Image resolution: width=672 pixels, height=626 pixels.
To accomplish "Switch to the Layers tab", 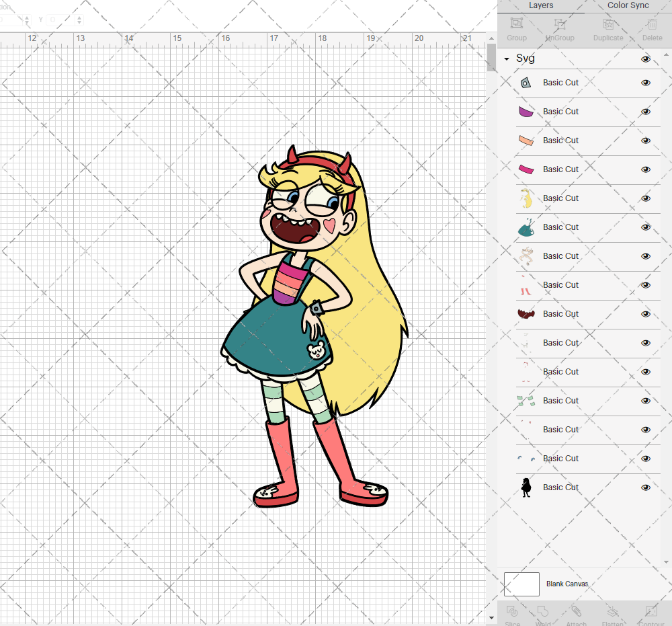I will [541, 5].
